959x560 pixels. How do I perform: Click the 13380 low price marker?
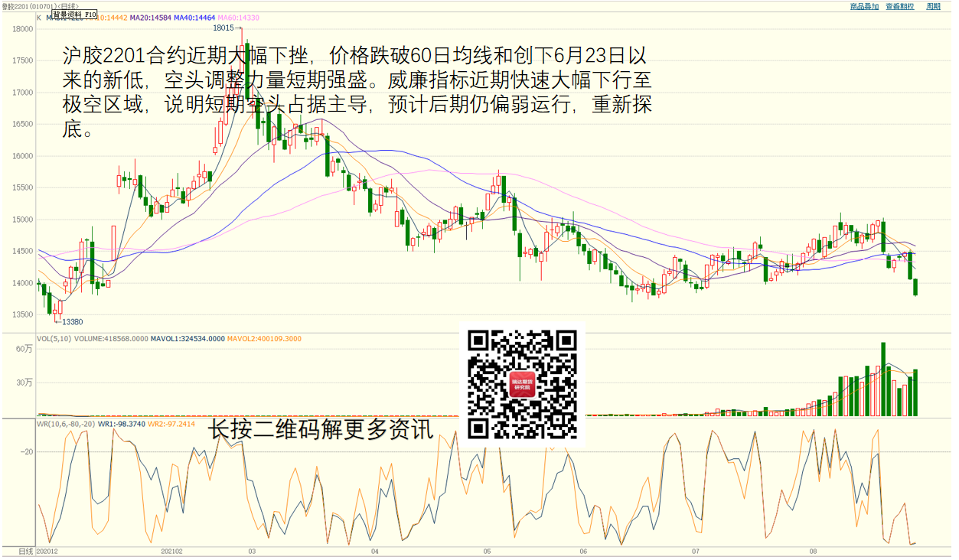pyautogui.click(x=72, y=322)
